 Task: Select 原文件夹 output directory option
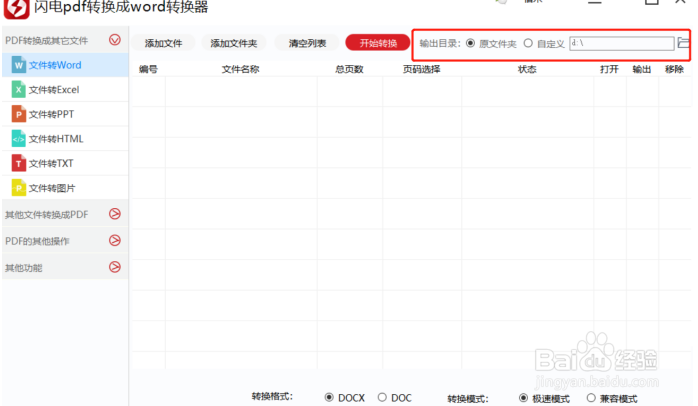coord(471,43)
